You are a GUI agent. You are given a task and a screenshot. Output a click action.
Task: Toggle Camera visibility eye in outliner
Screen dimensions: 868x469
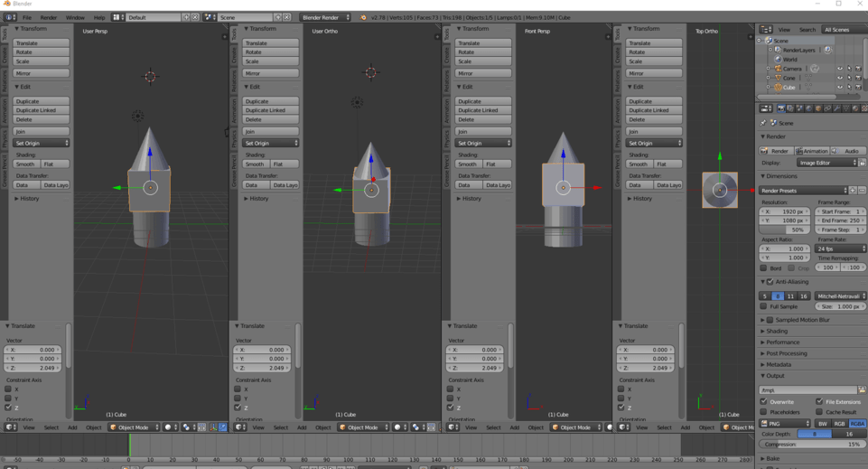point(840,69)
